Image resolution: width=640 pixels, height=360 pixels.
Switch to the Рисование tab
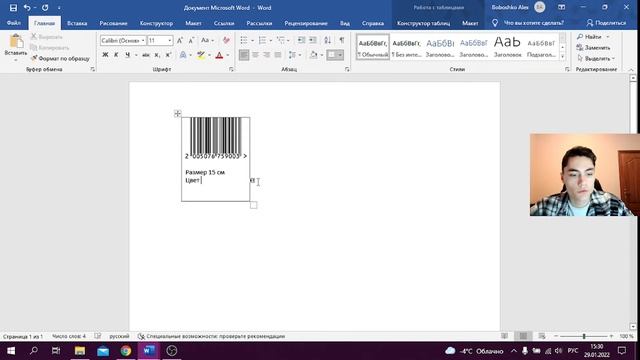click(x=113, y=23)
